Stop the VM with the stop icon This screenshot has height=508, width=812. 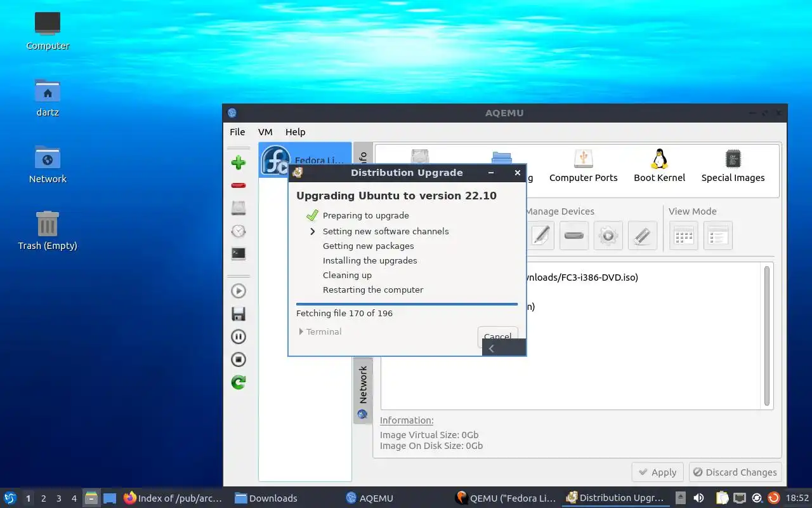(239, 359)
